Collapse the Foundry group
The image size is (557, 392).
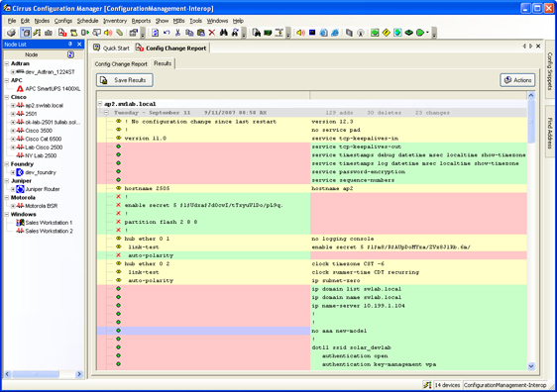pos(7,164)
